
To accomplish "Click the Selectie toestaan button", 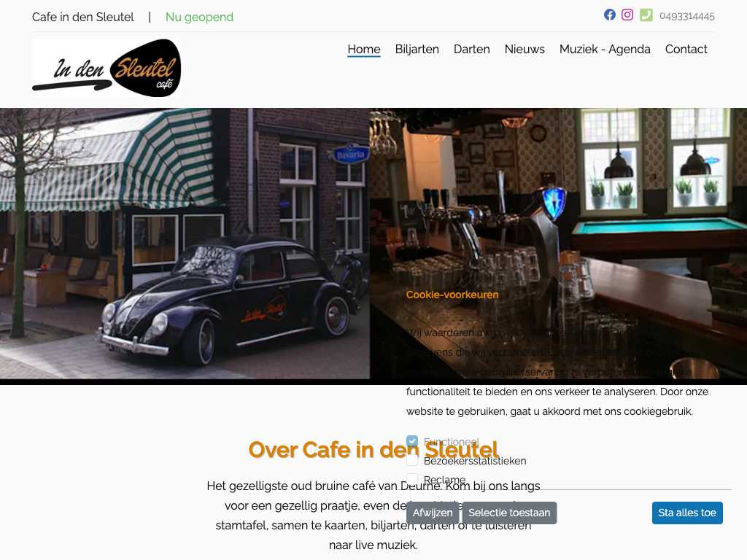I will point(509,513).
